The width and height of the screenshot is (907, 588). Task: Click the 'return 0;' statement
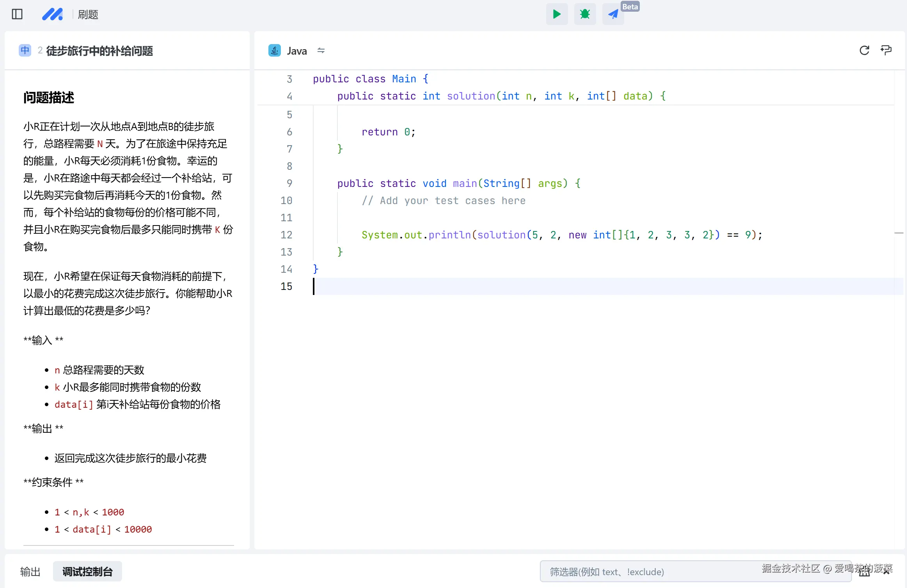tap(389, 132)
